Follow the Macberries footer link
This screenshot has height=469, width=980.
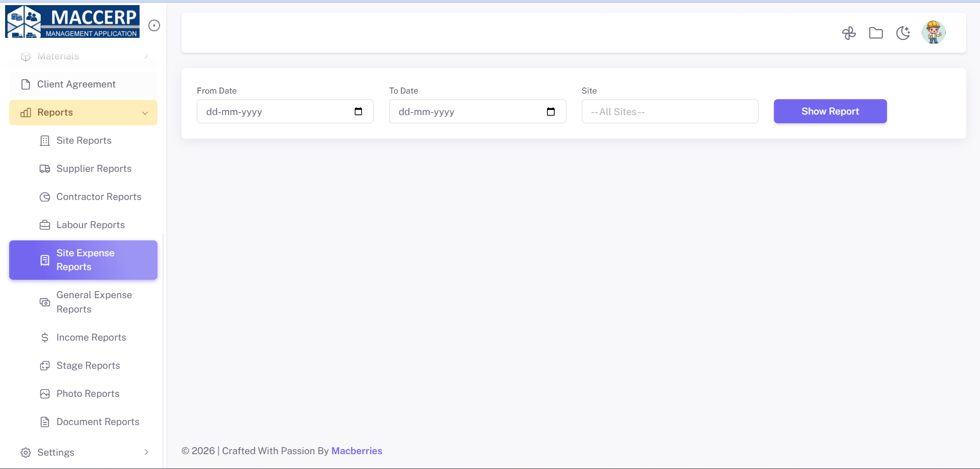tap(356, 451)
